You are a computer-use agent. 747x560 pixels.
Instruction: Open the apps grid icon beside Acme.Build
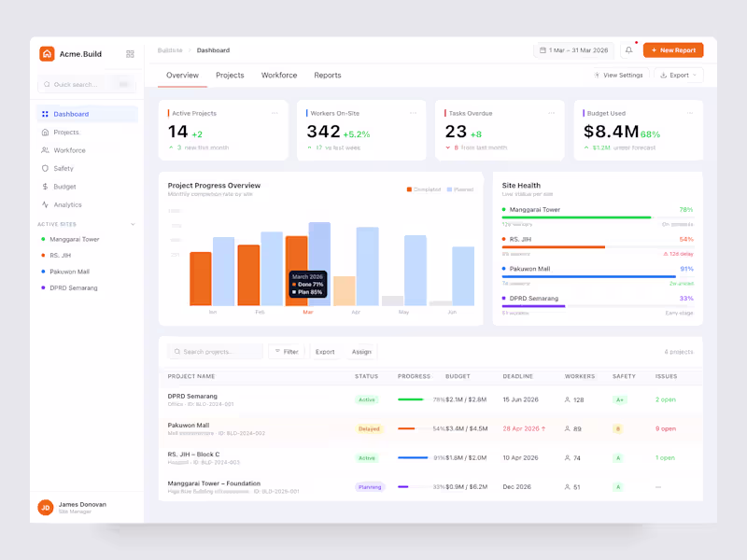(130, 54)
